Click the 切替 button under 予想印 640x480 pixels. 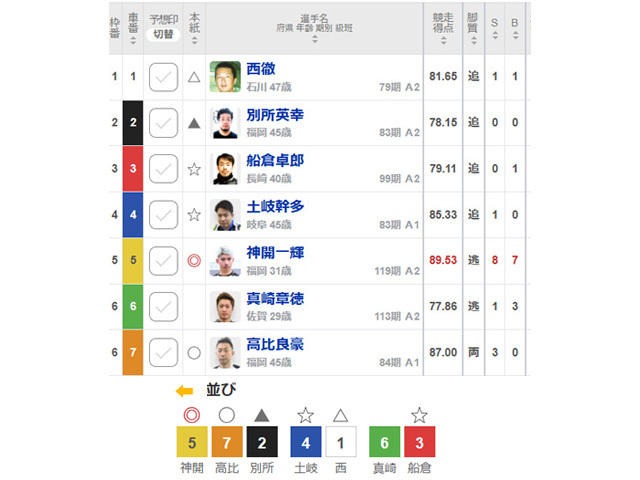click(163, 34)
